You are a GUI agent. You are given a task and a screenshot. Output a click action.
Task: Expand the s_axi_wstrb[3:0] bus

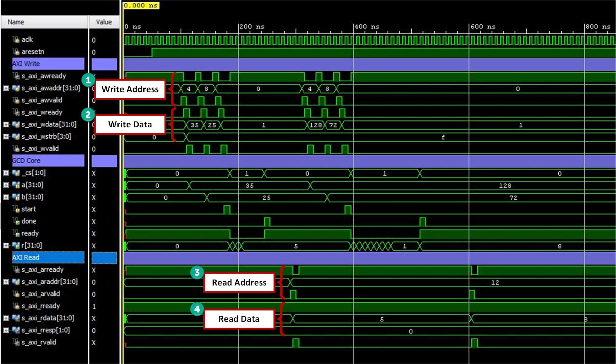(6, 137)
